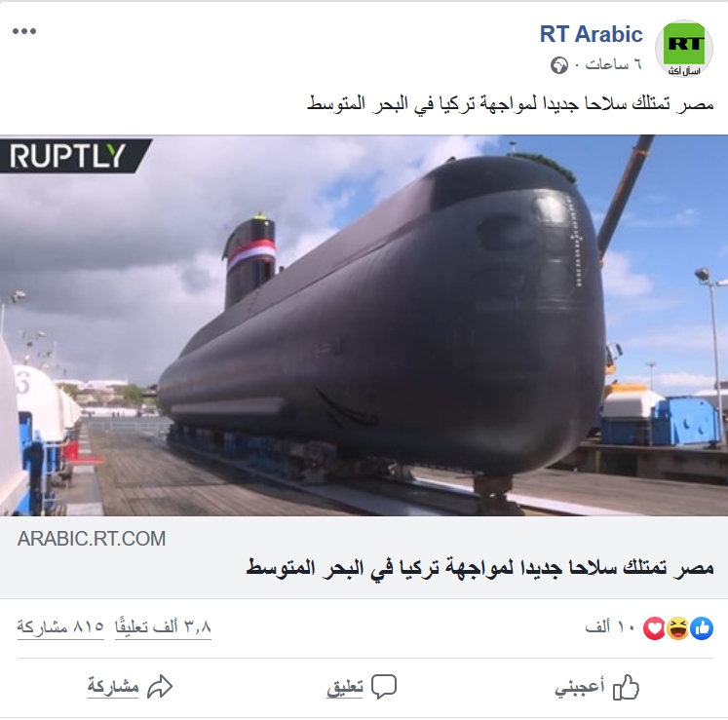Screen dimensions: 728x720
Task: Click the RT Arabic profile picture
Action: pos(683,49)
